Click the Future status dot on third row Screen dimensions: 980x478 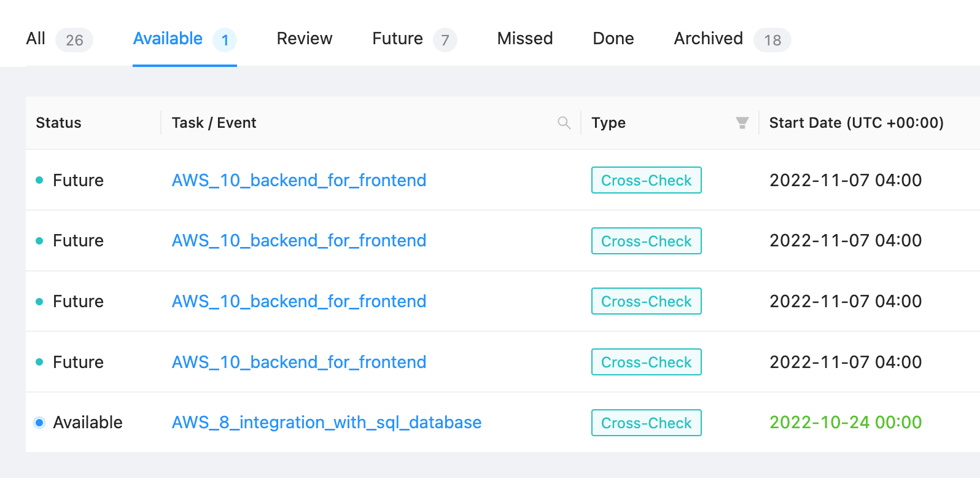39,301
